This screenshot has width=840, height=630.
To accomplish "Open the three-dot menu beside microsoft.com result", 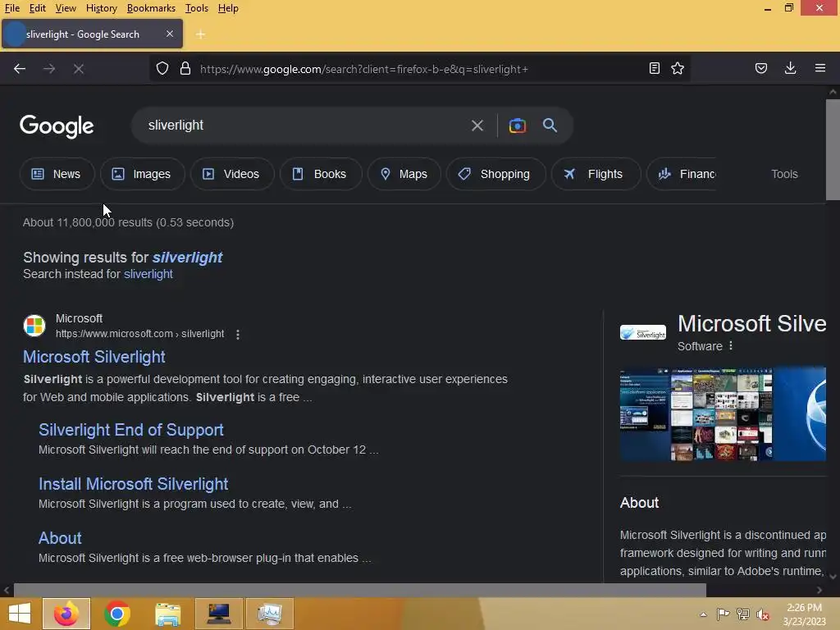I will click(x=238, y=335).
